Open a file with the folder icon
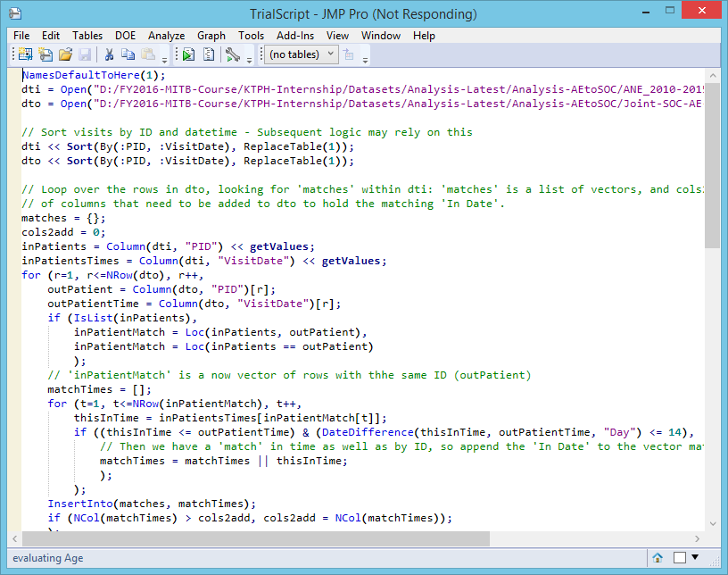Screen dimensions: 728x575 pos(65,54)
